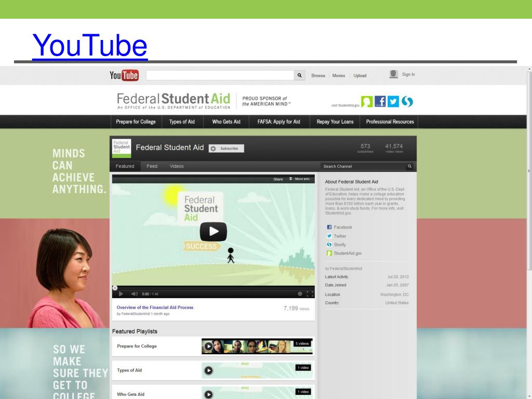Enter fullscreen with the expand icon
The height and width of the screenshot is (399, 532).
(x=310, y=294)
